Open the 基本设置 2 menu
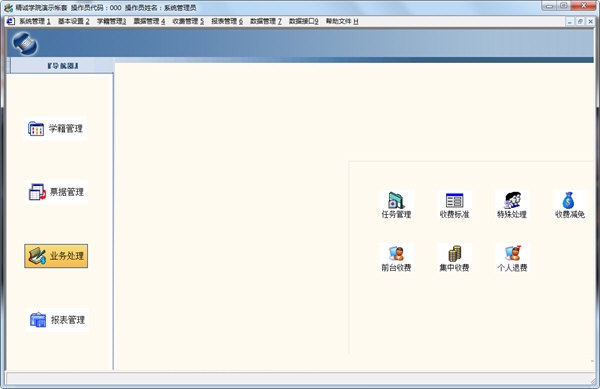The image size is (600, 389). (x=73, y=21)
